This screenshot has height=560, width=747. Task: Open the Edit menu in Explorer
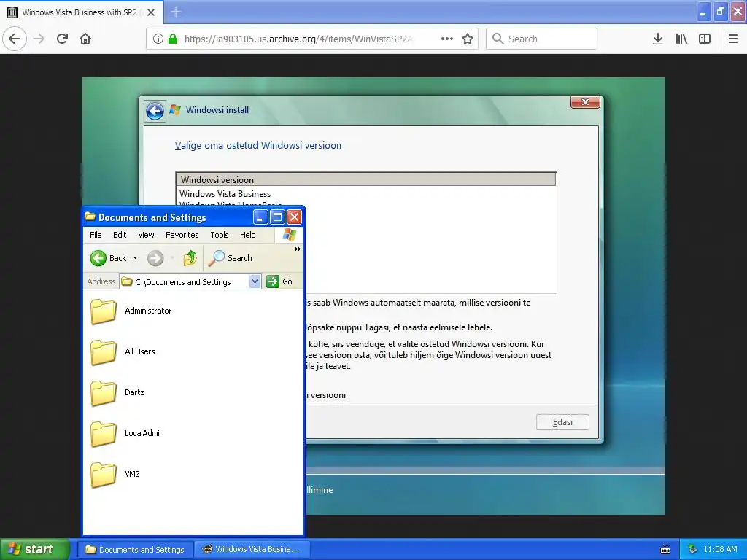click(x=120, y=235)
